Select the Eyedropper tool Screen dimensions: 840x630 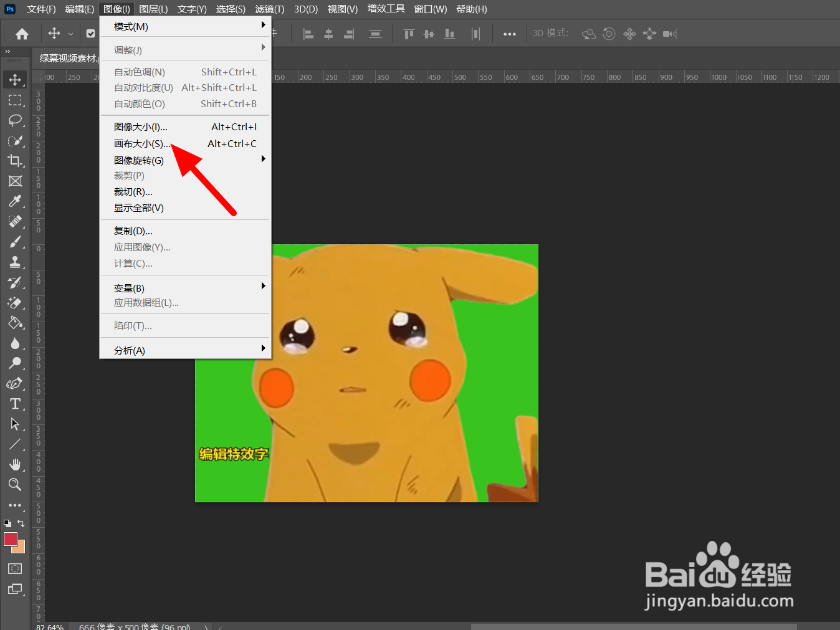point(15,201)
